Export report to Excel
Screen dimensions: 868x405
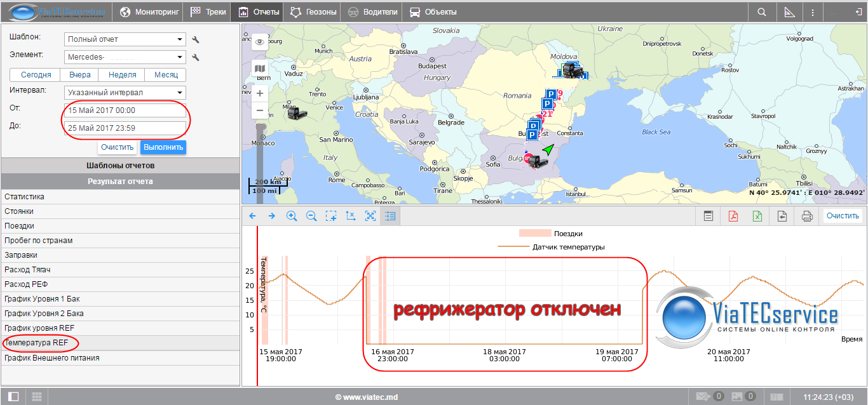click(757, 216)
